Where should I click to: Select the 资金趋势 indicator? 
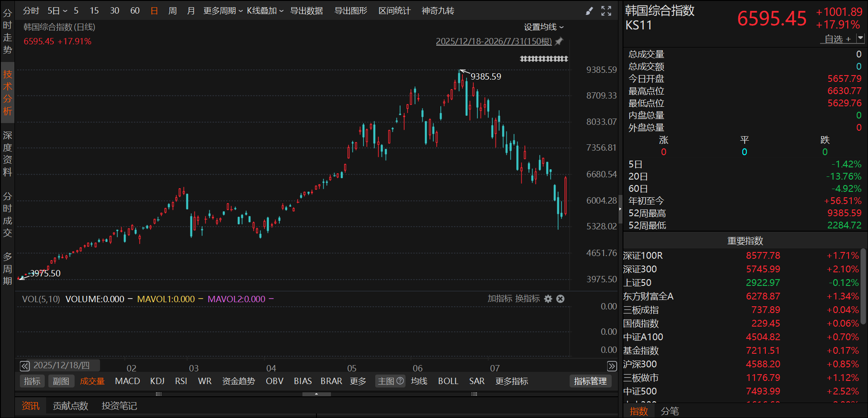click(239, 381)
